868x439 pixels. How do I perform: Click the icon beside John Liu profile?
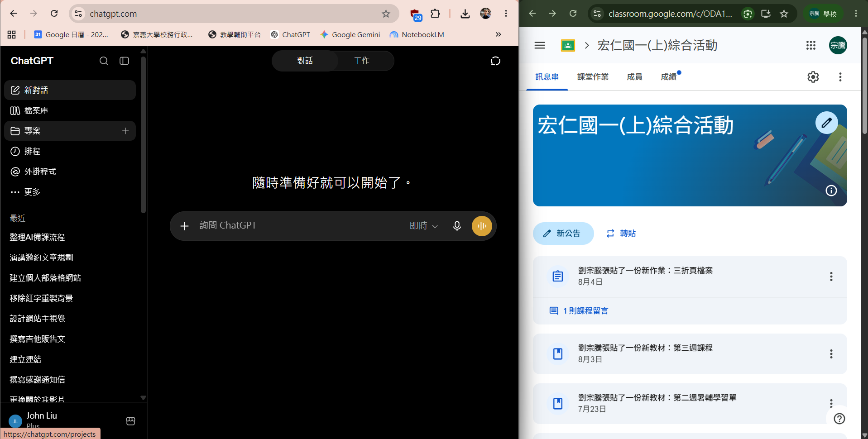pyautogui.click(x=130, y=421)
